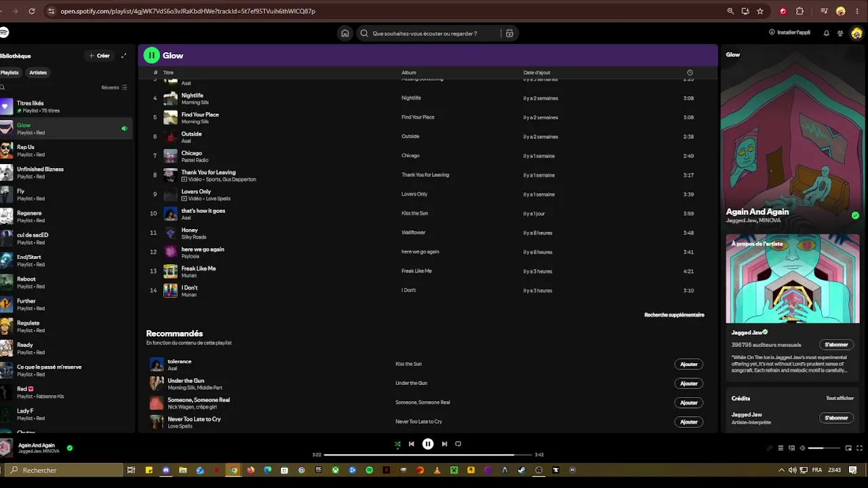This screenshot has width=868, height=488.
Task: Add Under the Gun with its Ajouter button
Action: (x=688, y=384)
